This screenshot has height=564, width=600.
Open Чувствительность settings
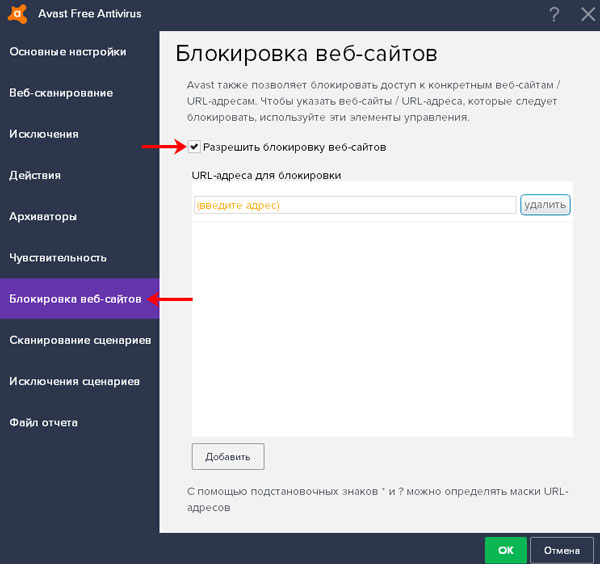coord(58,258)
